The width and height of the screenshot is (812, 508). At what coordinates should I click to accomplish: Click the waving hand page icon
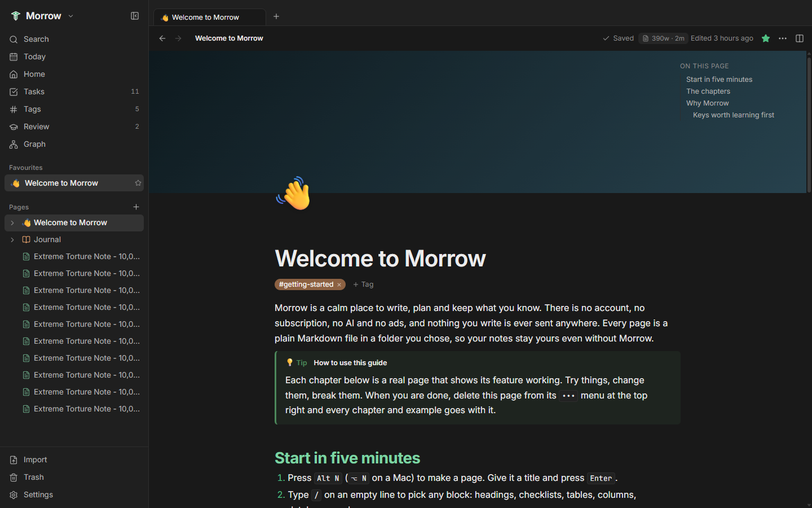294,194
